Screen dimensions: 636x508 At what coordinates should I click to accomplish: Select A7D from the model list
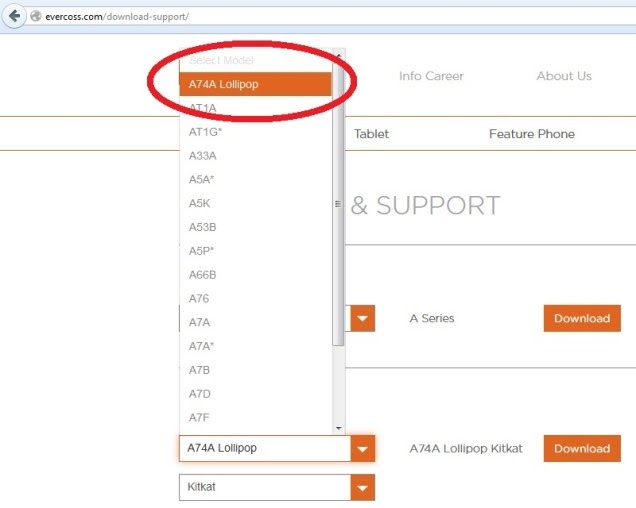tap(256, 394)
